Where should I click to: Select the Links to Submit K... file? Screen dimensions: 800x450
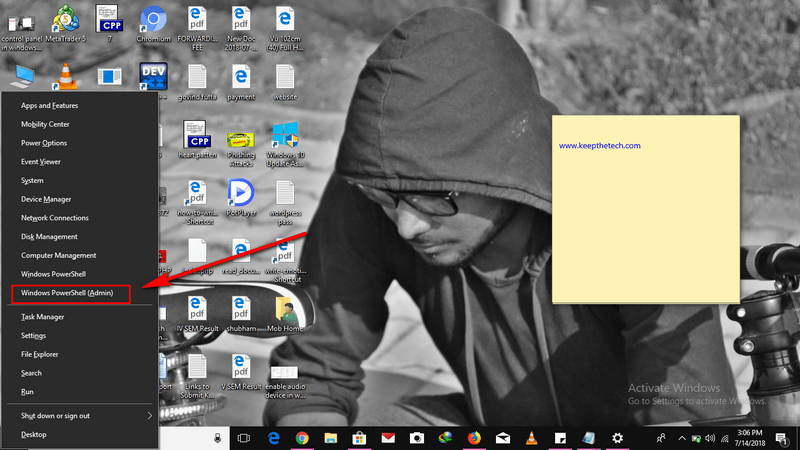tap(197, 376)
